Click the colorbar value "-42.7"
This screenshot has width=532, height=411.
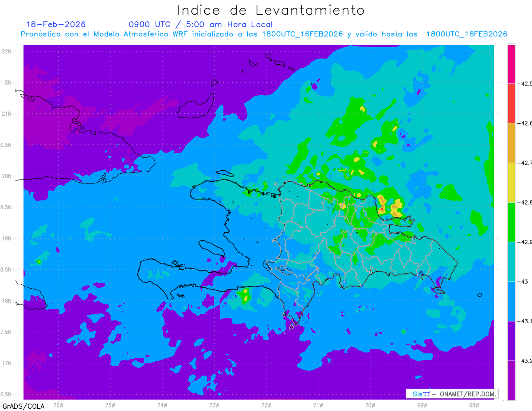click(x=524, y=163)
